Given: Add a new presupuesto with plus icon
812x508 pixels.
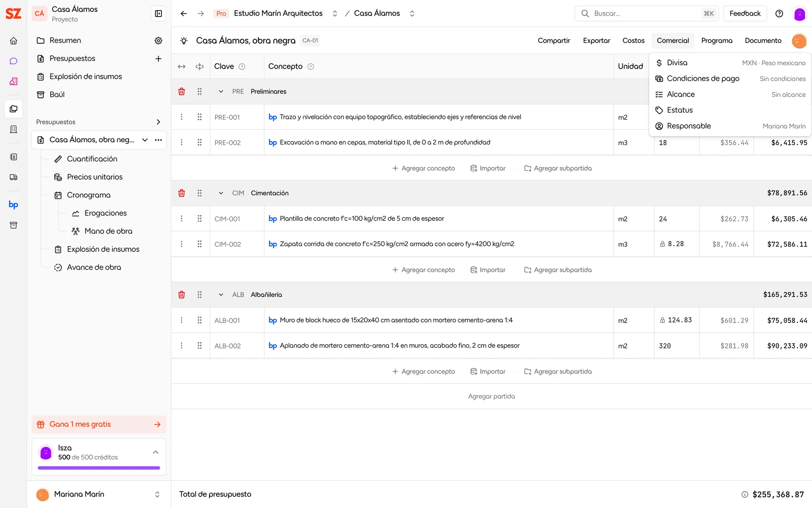Looking at the screenshot, I should [x=158, y=58].
